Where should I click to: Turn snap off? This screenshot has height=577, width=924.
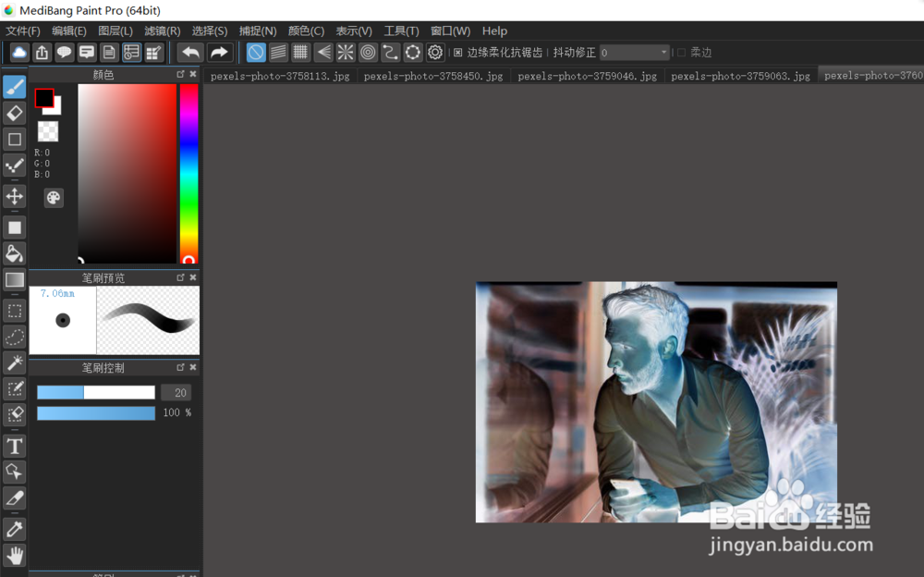point(256,53)
